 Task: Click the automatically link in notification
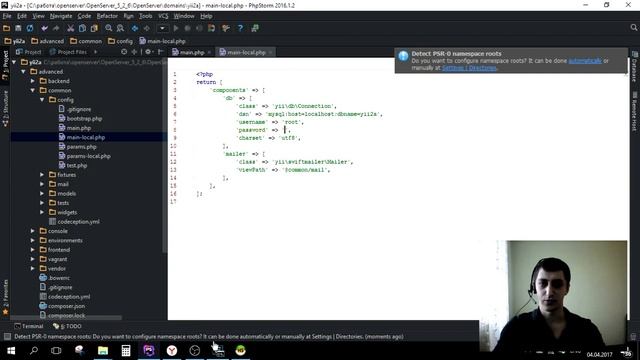tap(585, 61)
